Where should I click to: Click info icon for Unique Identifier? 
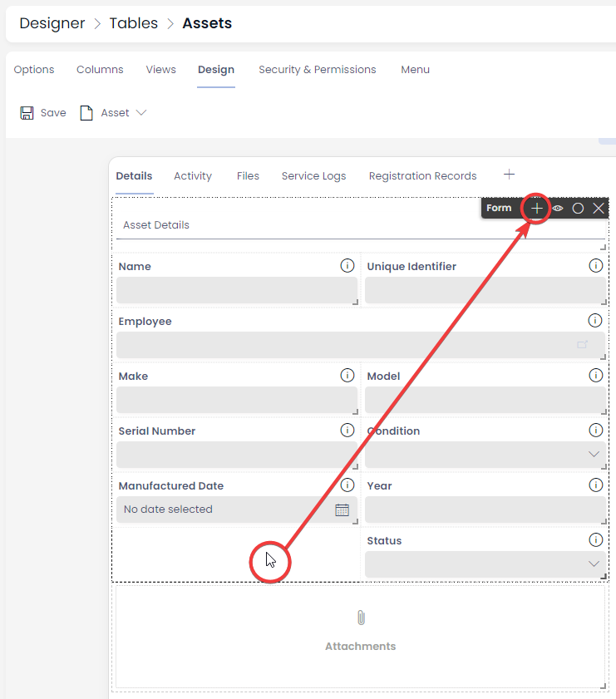(596, 266)
